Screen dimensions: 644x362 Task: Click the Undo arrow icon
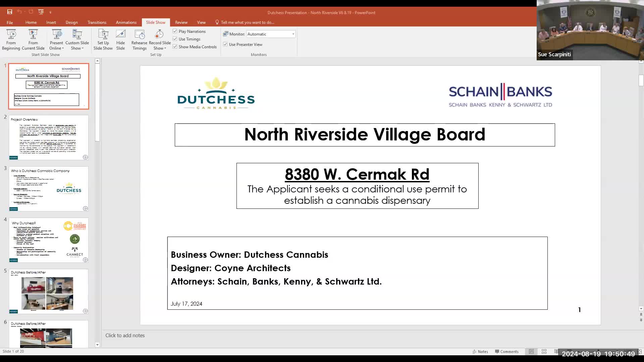click(19, 12)
